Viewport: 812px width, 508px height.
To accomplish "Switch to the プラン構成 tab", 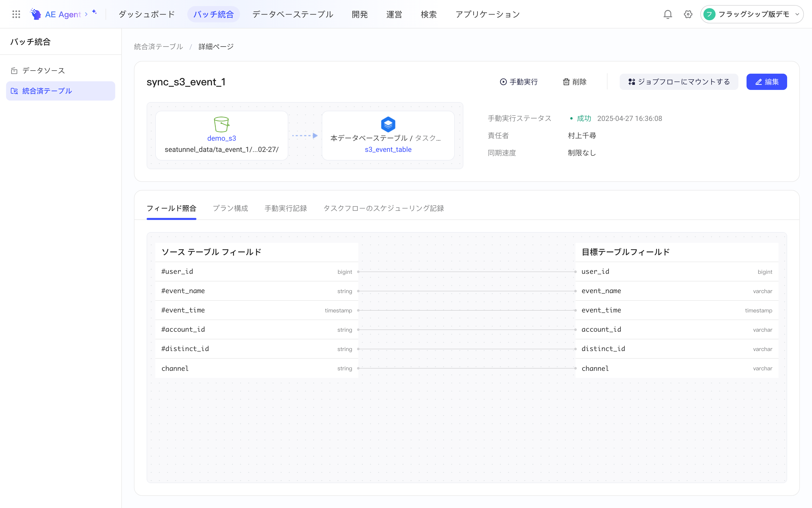I will (x=230, y=208).
